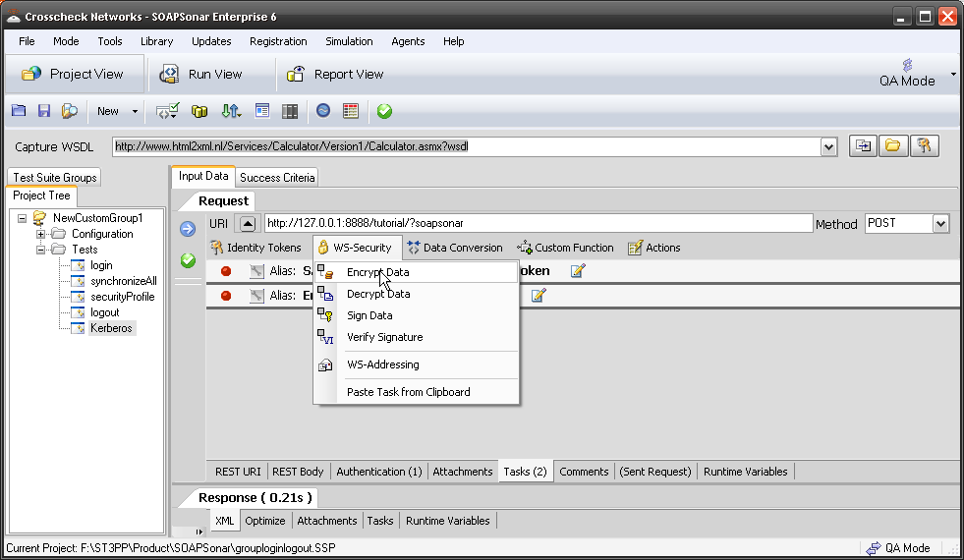Image resolution: width=964 pixels, height=560 pixels.
Task: Switch to Report View
Action: [x=336, y=74]
